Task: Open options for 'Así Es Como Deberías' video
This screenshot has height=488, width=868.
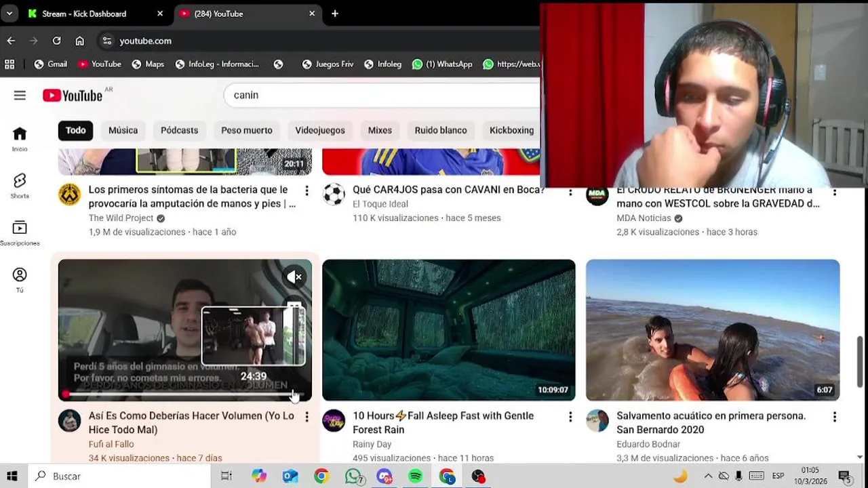Action: pos(307,417)
